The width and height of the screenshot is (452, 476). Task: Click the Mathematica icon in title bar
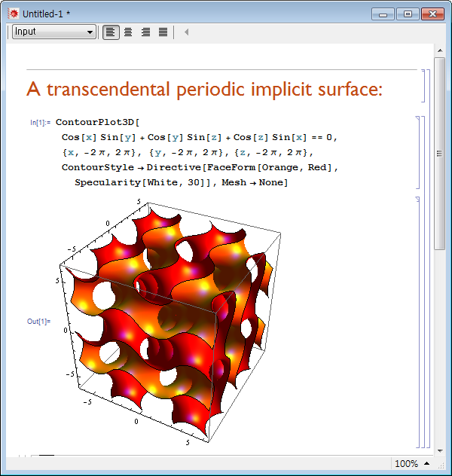tap(13, 14)
